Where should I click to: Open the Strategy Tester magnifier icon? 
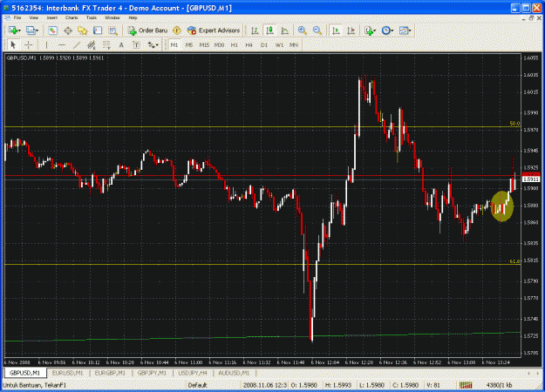click(x=113, y=30)
